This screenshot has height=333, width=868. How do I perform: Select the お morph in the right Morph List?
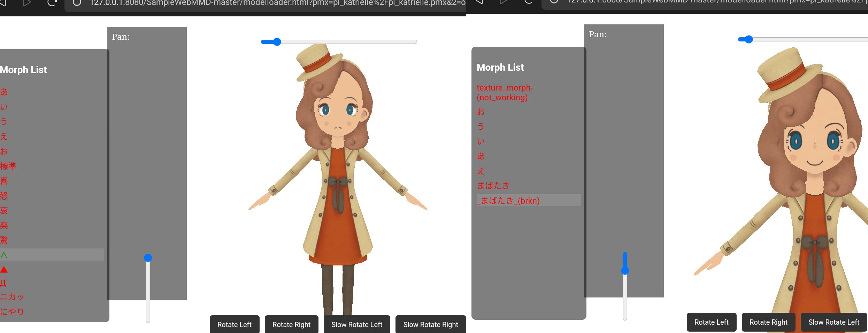click(x=481, y=112)
